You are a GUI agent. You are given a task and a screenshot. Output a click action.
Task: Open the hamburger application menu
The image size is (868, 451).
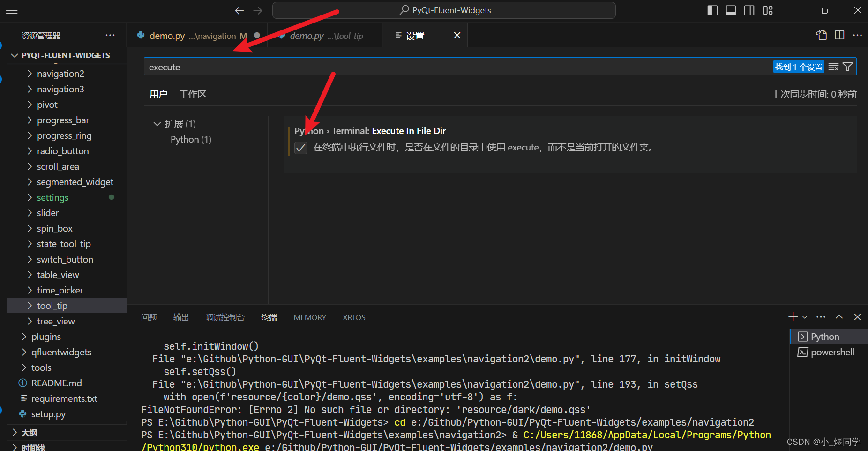click(12, 10)
